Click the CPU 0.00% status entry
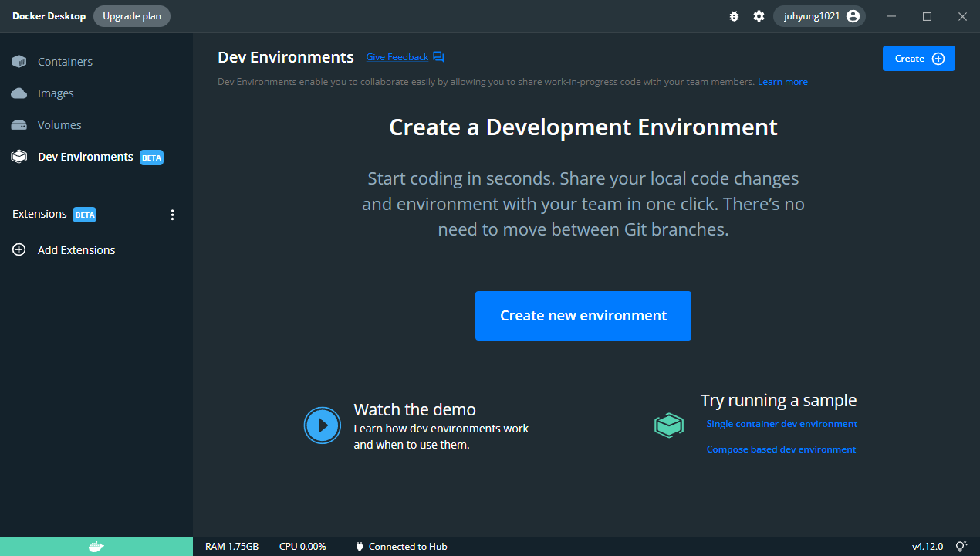This screenshot has height=556, width=980. [302, 547]
